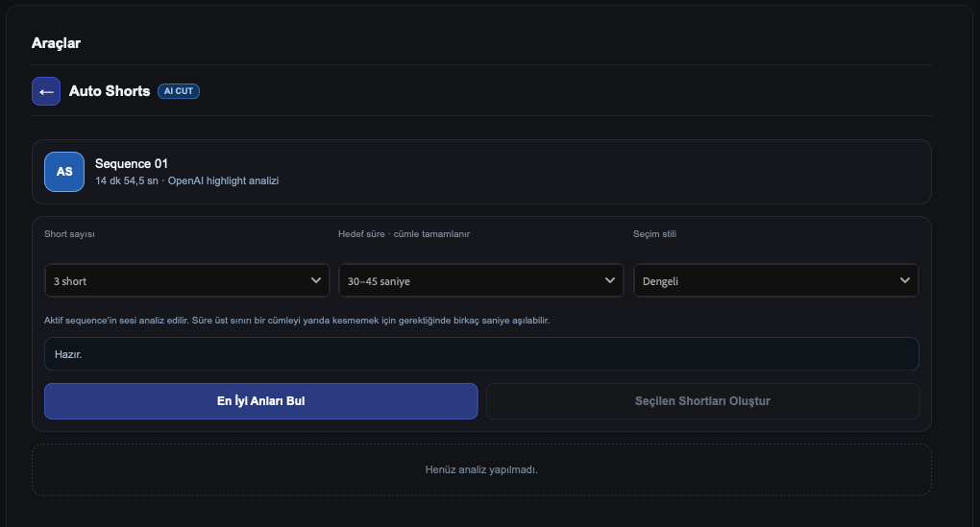Click the back arrow beside Auto Shorts
Screen dimensions: 980x527
(45, 91)
